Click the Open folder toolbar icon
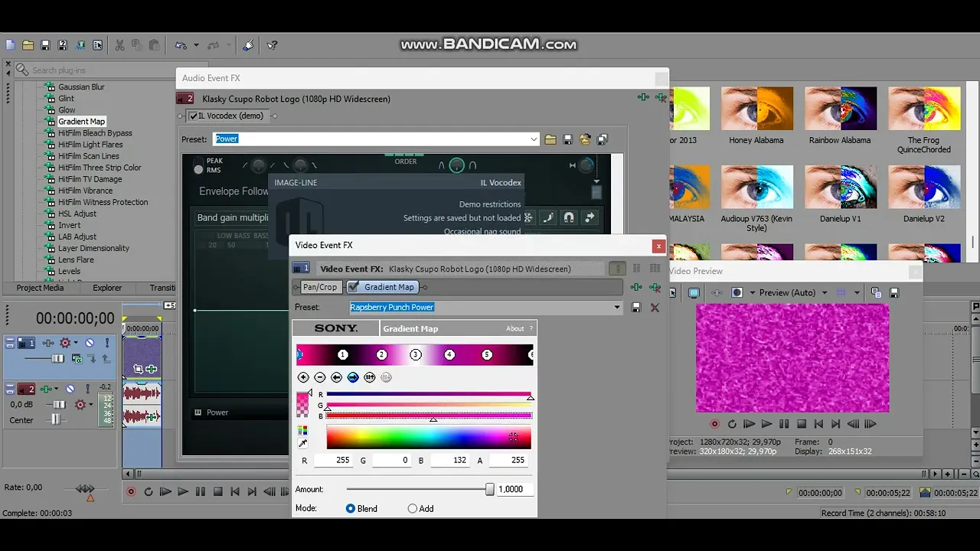This screenshot has height=551, width=980. click(x=28, y=45)
